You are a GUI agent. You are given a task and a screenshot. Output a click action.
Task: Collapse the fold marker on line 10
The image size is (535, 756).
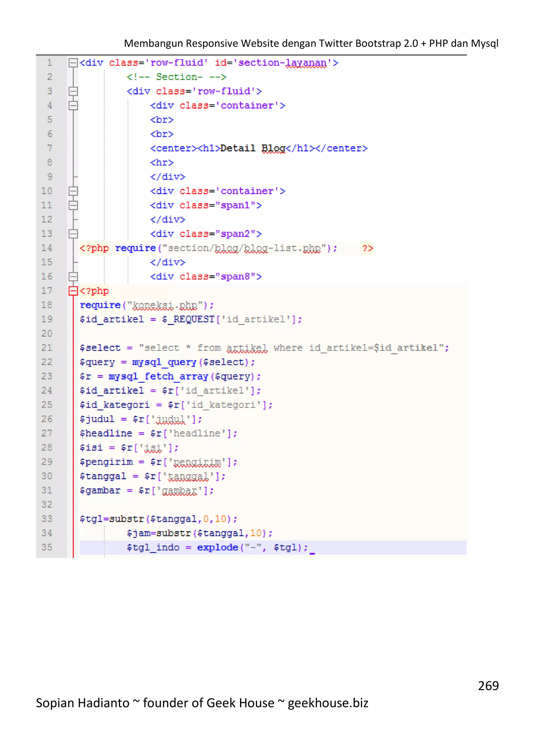(73, 191)
